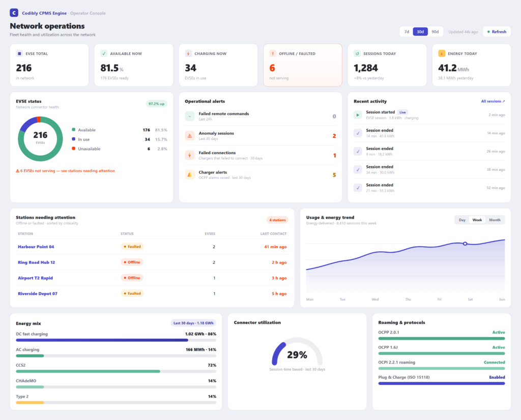
Task: Click the Anomaly sessions warning icon
Action: click(190, 136)
